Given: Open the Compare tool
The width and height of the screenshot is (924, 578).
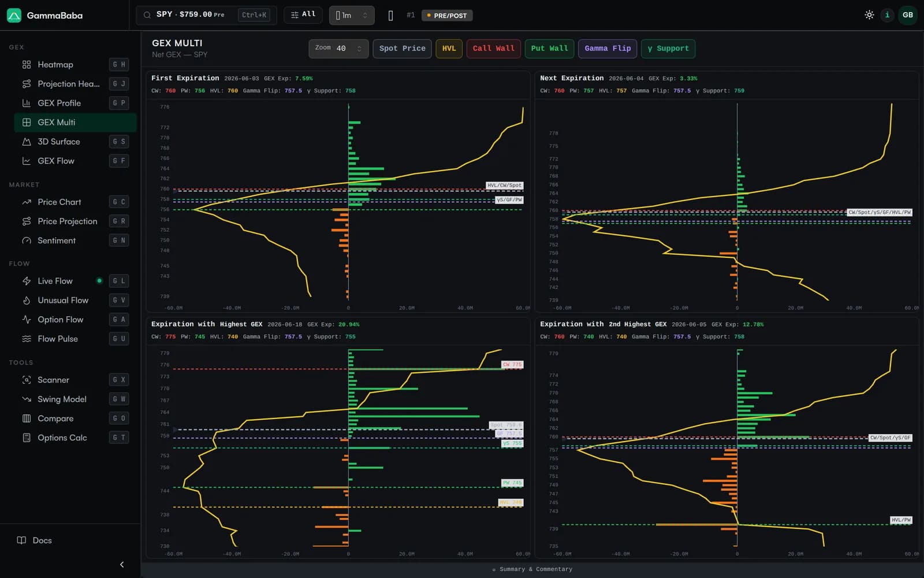Looking at the screenshot, I should click(x=75, y=418).
